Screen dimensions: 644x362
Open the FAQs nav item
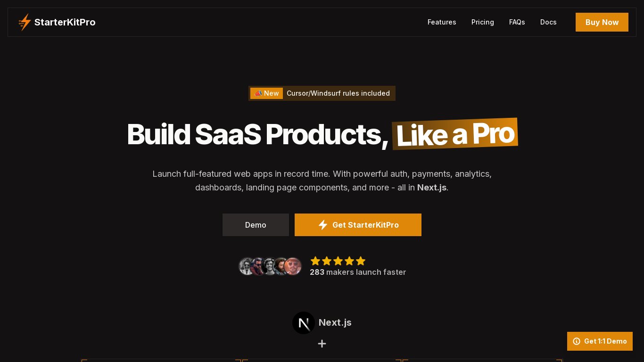(517, 22)
